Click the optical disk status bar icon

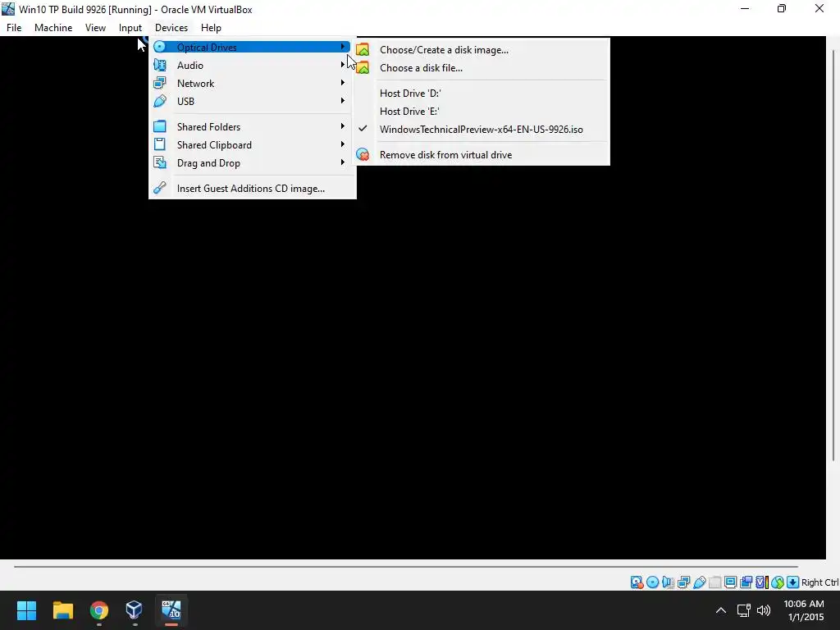click(x=652, y=582)
